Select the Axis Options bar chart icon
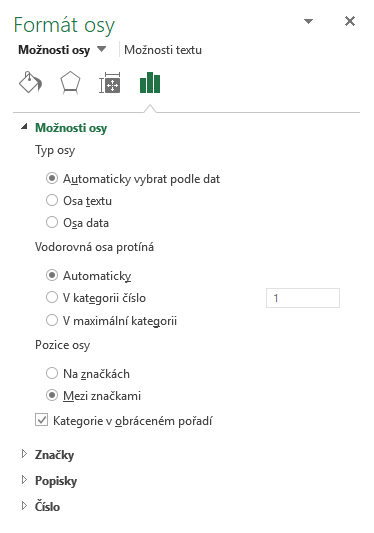The image size is (374, 533). coord(150,83)
